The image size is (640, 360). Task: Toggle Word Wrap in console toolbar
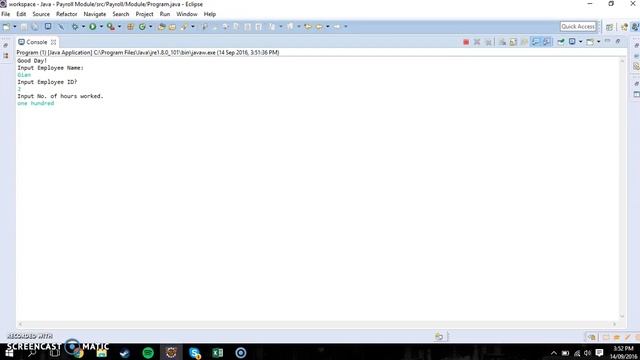pyautogui.click(x=524, y=42)
